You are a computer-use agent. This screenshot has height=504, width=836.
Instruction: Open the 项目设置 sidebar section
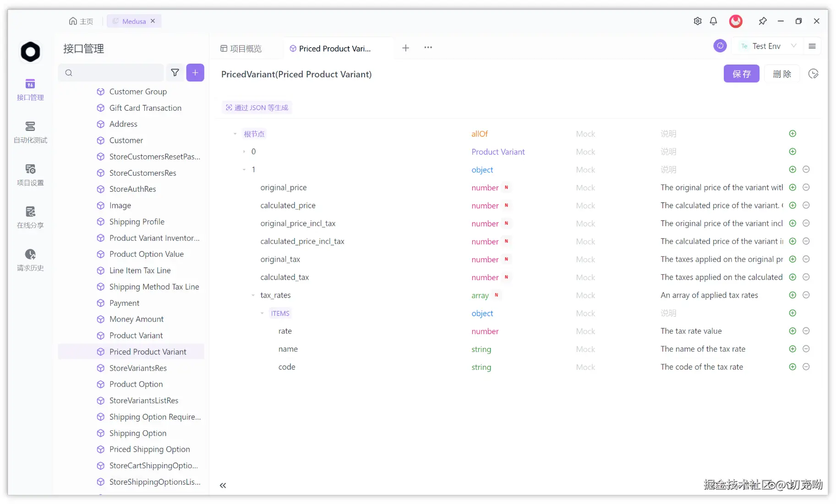tap(30, 175)
